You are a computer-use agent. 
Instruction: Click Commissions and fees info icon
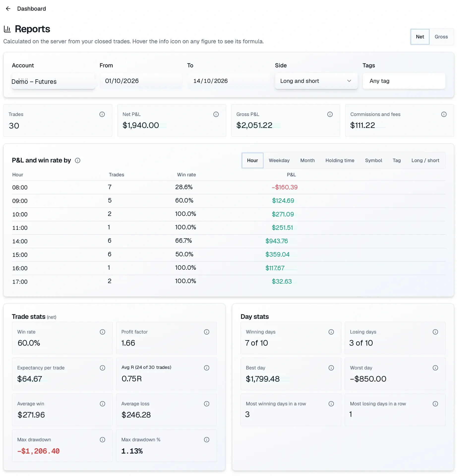click(x=444, y=114)
